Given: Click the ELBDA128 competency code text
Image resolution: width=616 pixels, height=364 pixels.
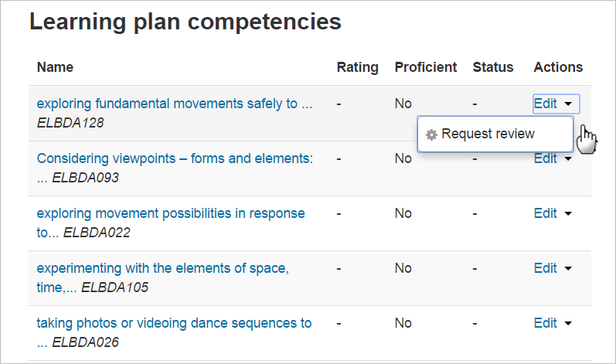Looking at the screenshot, I should (70, 122).
